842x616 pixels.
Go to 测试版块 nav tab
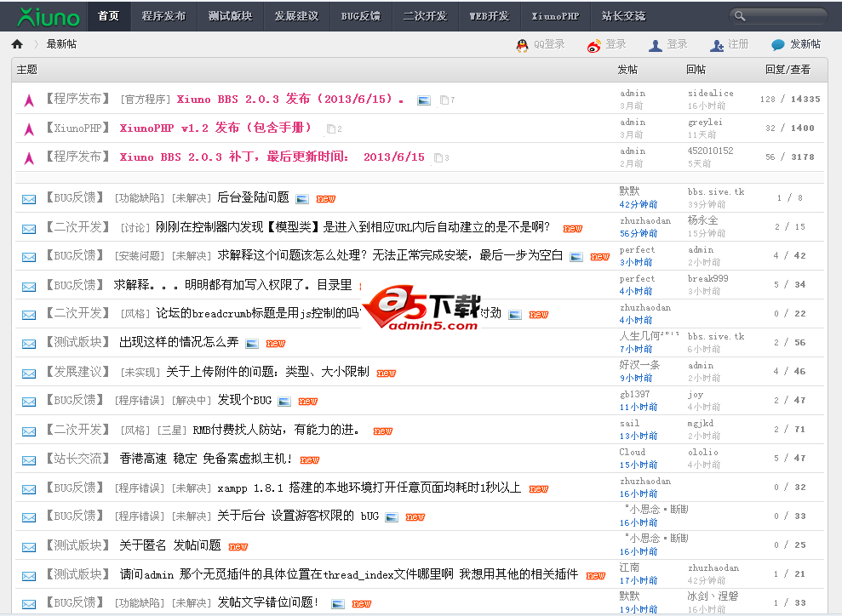pyautogui.click(x=231, y=16)
